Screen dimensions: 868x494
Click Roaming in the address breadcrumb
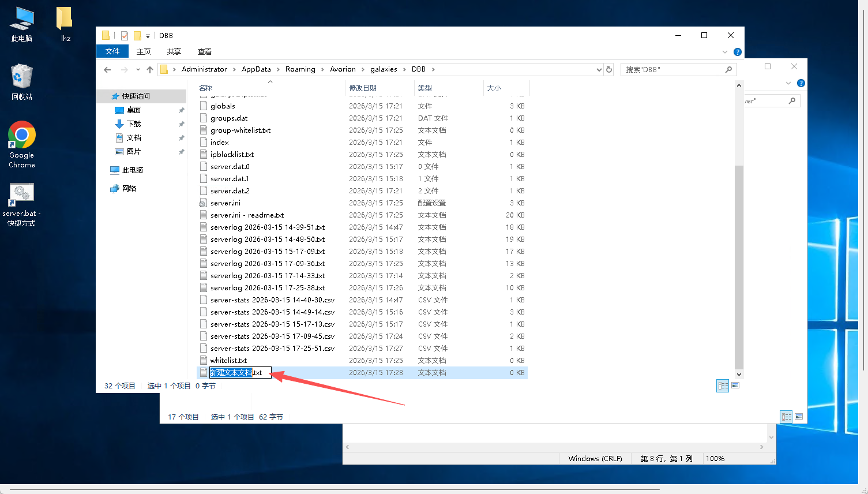tap(300, 69)
